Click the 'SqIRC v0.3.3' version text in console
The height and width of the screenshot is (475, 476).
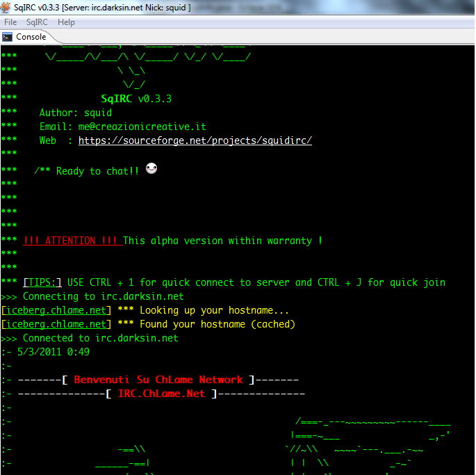point(136,99)
